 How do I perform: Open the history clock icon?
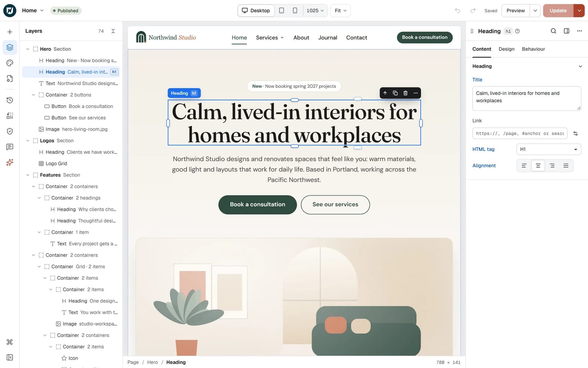point(10,100)
